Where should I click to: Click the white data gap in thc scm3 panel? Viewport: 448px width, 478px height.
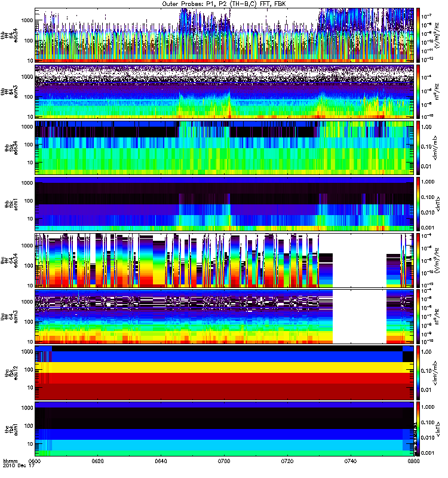click(360, 317)
